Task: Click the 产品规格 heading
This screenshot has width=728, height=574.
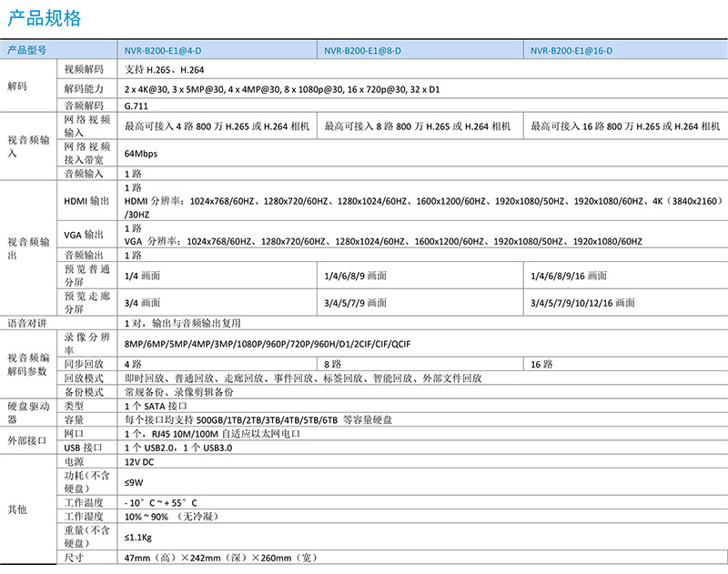Action: point(45,18)
